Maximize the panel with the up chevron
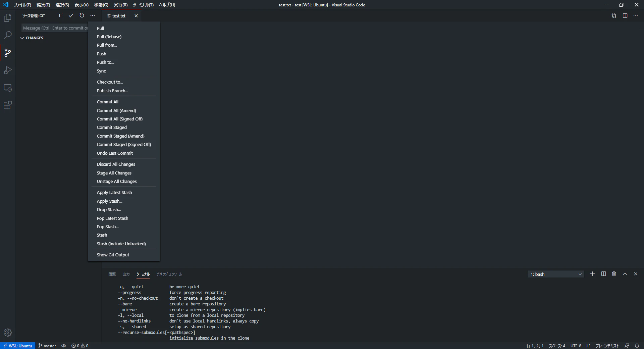Image resolution: width=644 pixels, height=349 pixels. tap(625, 274)
